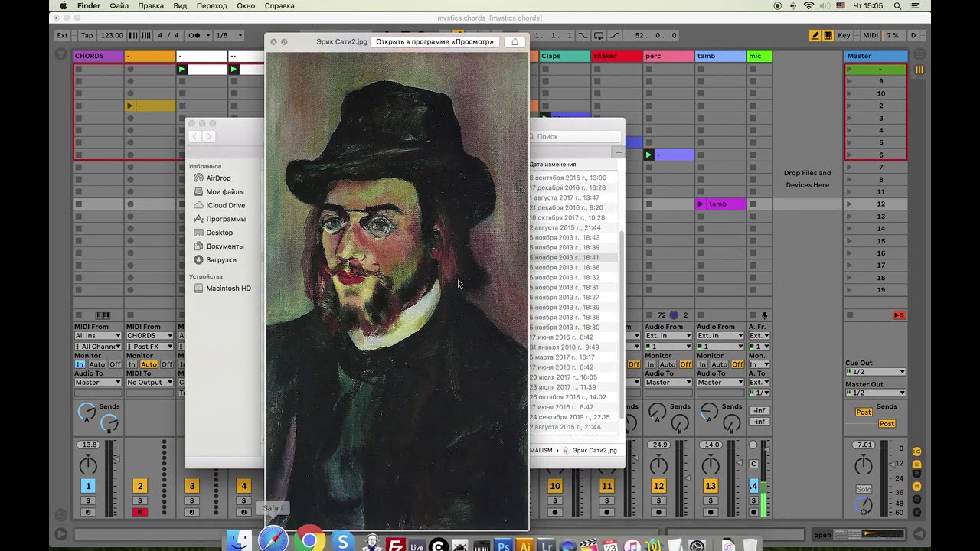Toggle computer MIDI keyboard icon
The height and width of the screenshot is (551, 980).
click(x=827, y=35)
